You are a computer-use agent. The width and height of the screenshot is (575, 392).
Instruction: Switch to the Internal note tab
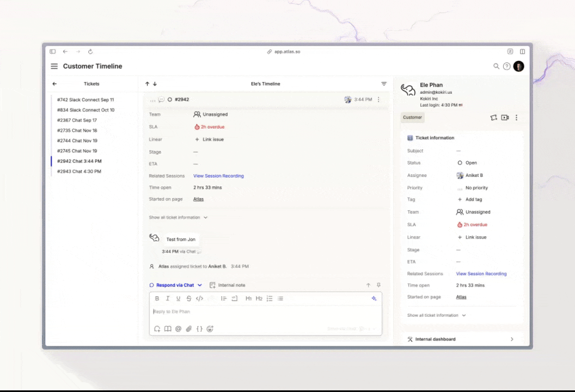tap(228, 285)
